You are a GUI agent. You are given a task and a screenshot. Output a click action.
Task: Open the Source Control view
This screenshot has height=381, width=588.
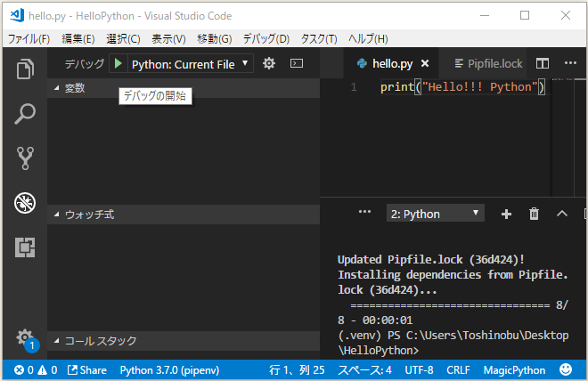click(x=25, y=158)
